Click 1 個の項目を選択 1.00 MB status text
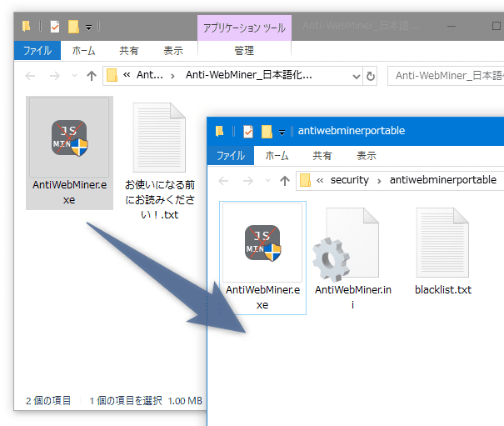Image resolution: width=504 pixels, height=426 pixels. 146,401
